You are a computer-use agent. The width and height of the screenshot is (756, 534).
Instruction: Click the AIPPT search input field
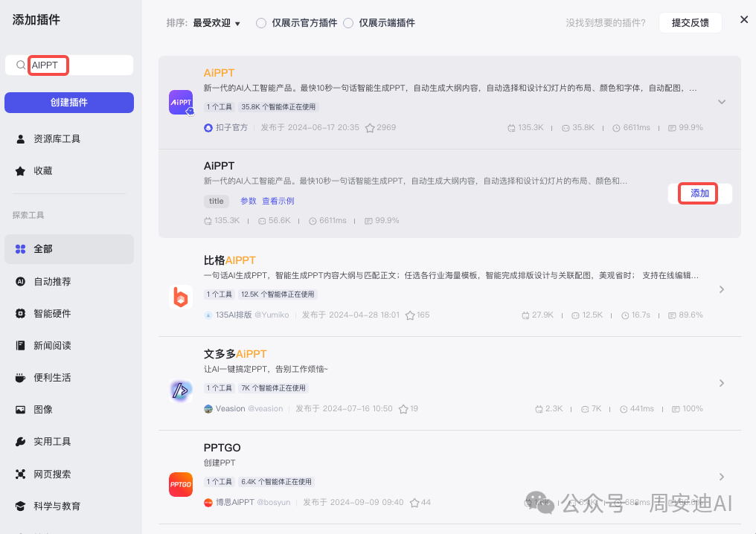pyautogui.click(x=69, y=65)
